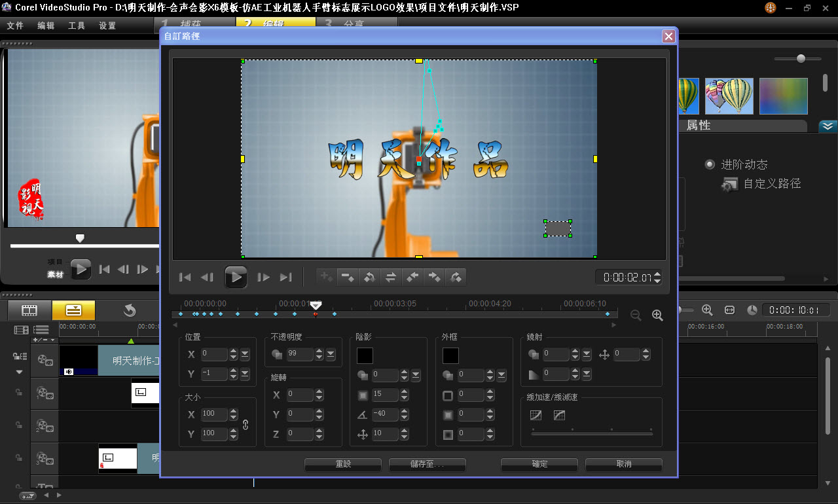The height and width of the screenshot is (504, 838).
Task: Zoom in main timeline magnifier
Action: coord(707,310)
